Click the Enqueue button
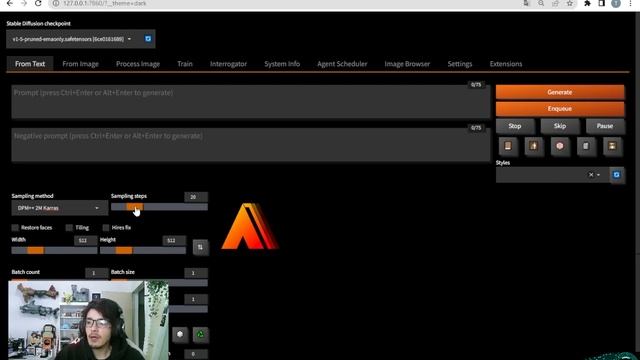The image size is (640, 360). click(560, 109)
